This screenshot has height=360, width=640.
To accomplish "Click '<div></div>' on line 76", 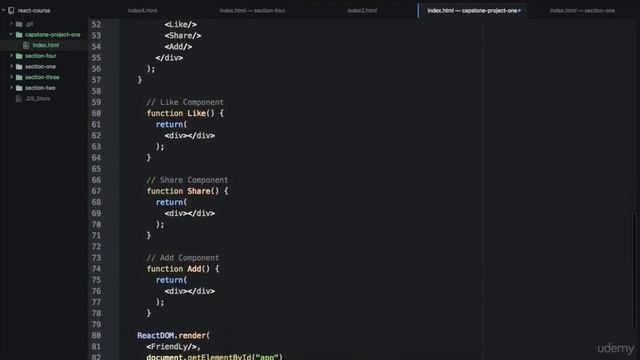I will (189, 291).
